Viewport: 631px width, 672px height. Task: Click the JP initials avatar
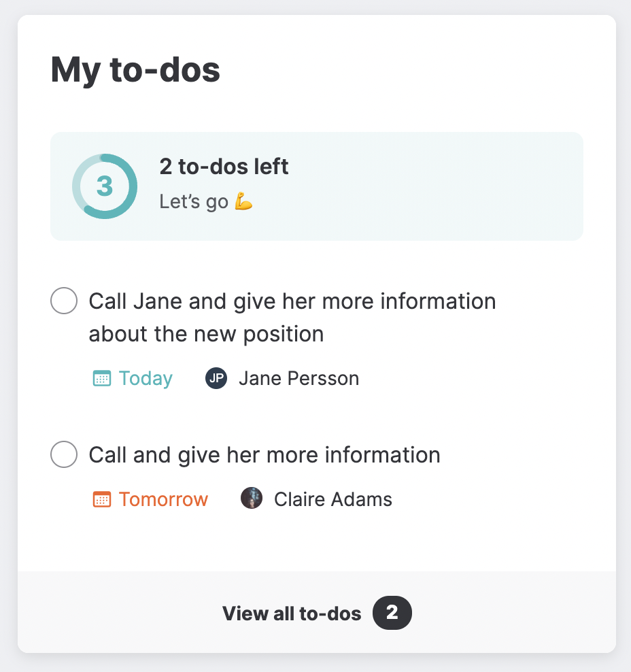coord(216,379)
